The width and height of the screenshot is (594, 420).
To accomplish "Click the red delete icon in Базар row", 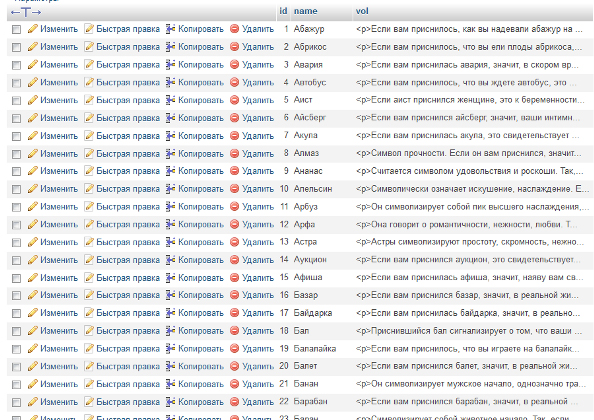I will click(x=234, y=295).
